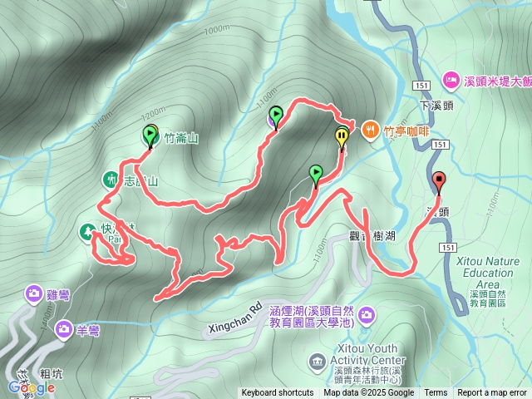This screenshot has height=399, width=532.
Task: Click the green play marker above 竹亭咖啡 trail
Action: pos(276,116)
